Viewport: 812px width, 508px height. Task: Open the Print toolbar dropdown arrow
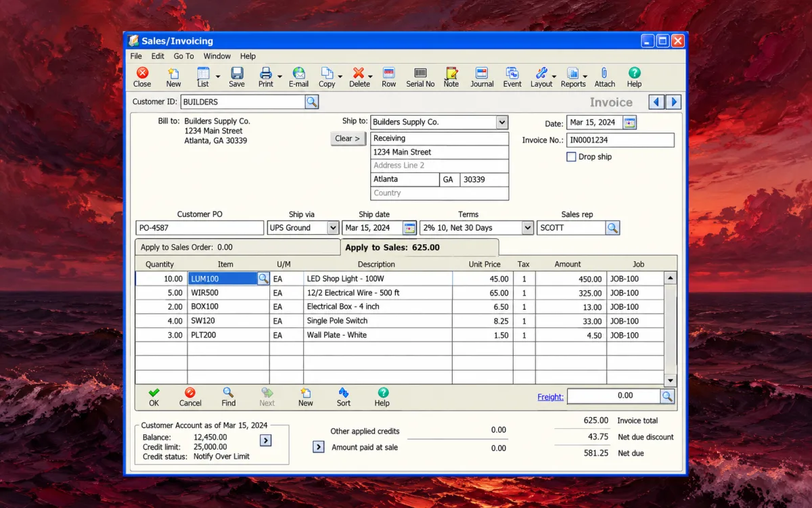(x=279, y=76)
